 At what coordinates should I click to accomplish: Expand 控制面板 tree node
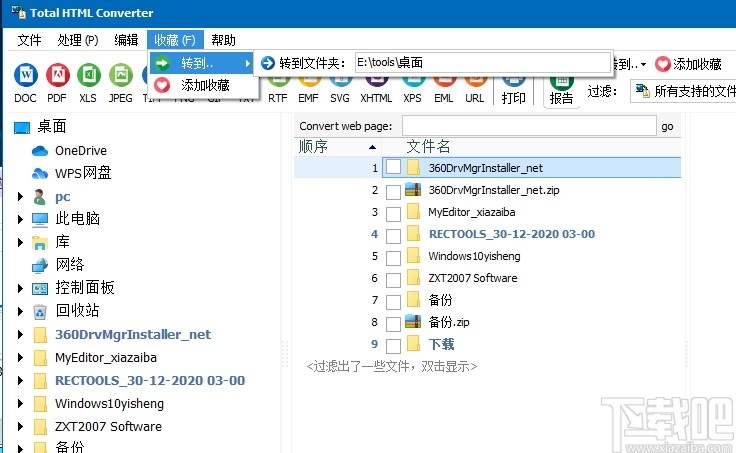point(20,288)
